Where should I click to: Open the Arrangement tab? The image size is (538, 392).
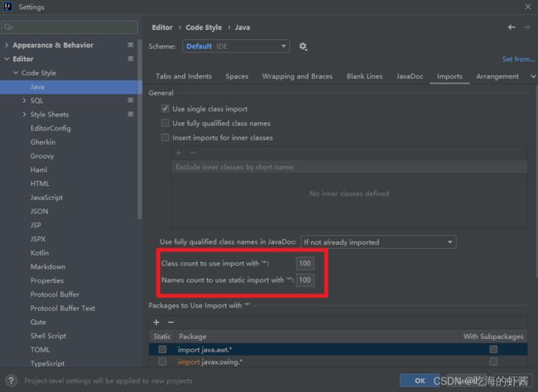pyautogui.click(x=497, y=76)
